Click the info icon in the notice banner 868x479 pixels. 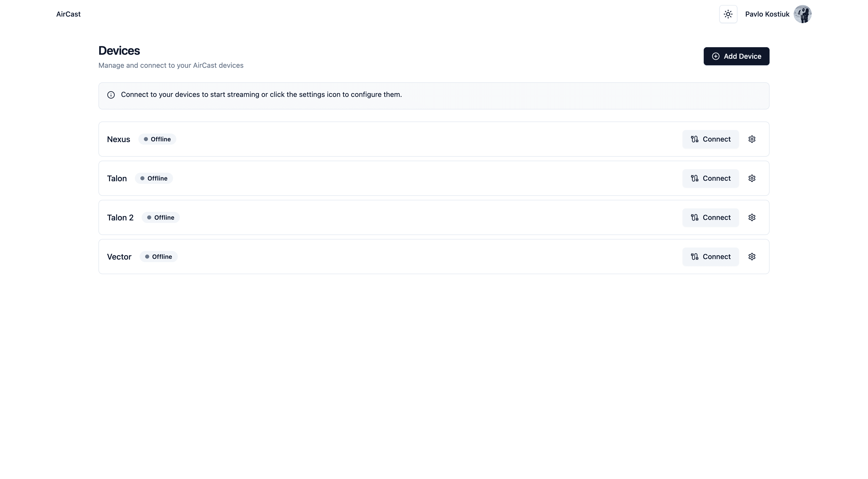(x=111, y=95)
